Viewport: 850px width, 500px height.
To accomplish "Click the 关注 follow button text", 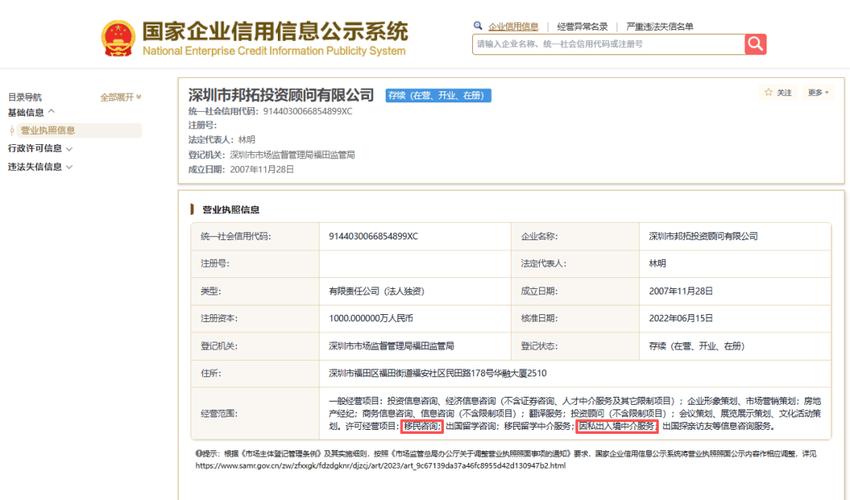I will [784, 93].
